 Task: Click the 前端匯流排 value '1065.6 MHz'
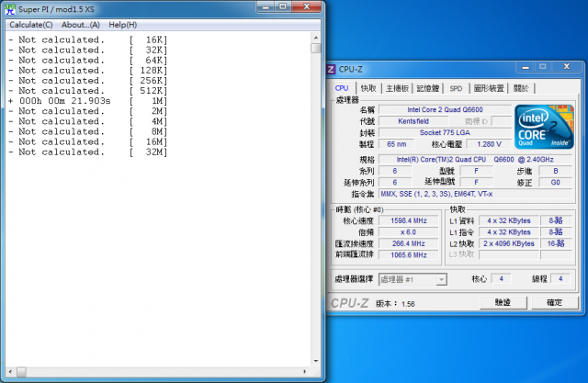click(409, 255)
